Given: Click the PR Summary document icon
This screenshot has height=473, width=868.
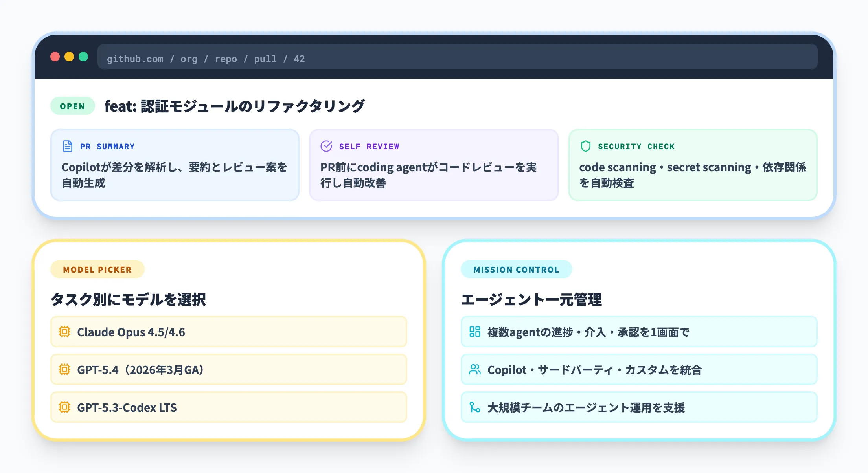Looking at the screenshot, I should tap(67, 146).
